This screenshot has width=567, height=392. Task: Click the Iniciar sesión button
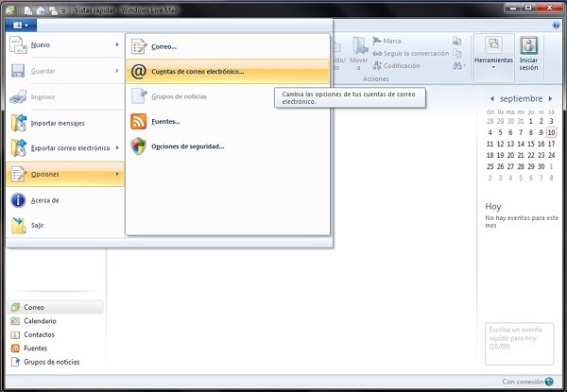528,54
